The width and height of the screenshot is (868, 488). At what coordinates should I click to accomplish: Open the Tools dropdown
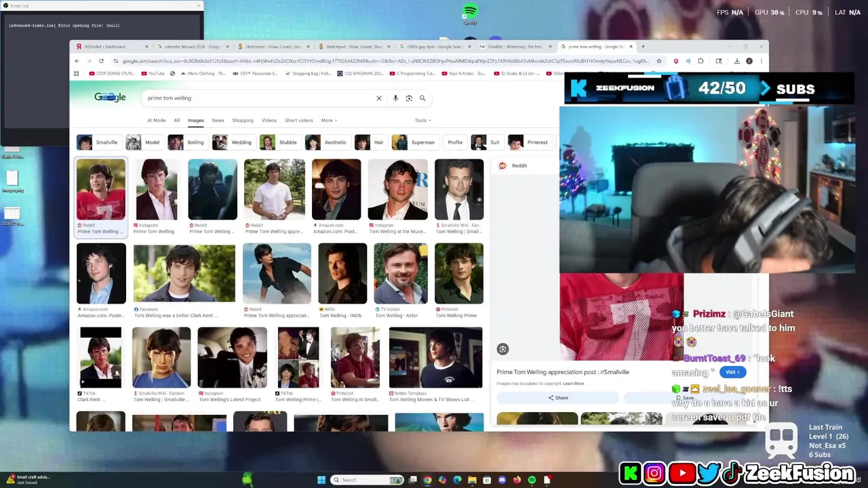(423, 121)
